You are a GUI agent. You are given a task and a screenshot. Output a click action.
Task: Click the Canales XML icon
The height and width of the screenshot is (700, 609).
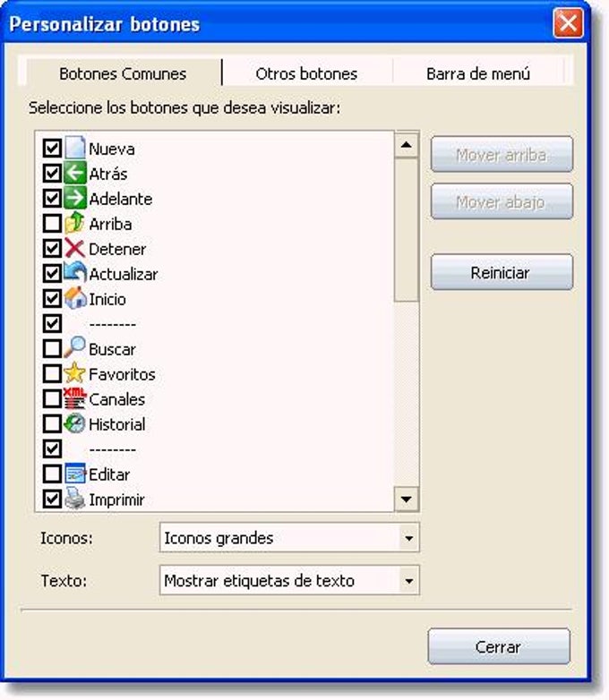pos(74,398)
